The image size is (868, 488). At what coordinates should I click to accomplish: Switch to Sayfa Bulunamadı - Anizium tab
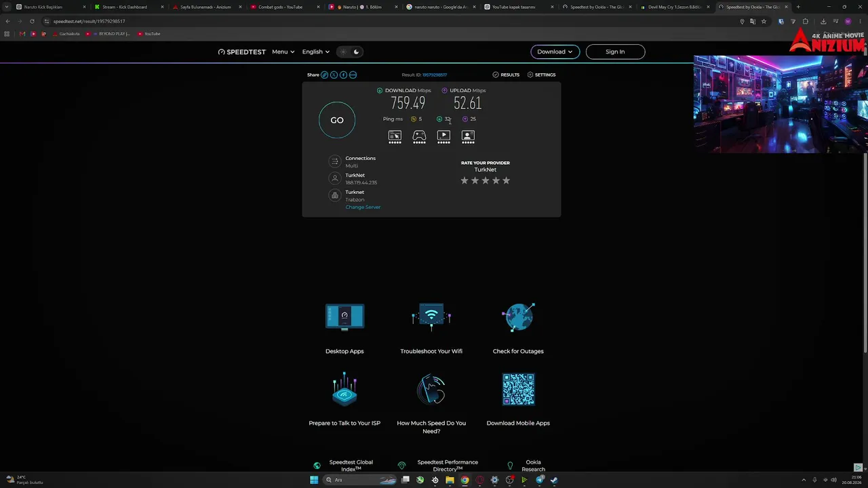click(206, 7)
